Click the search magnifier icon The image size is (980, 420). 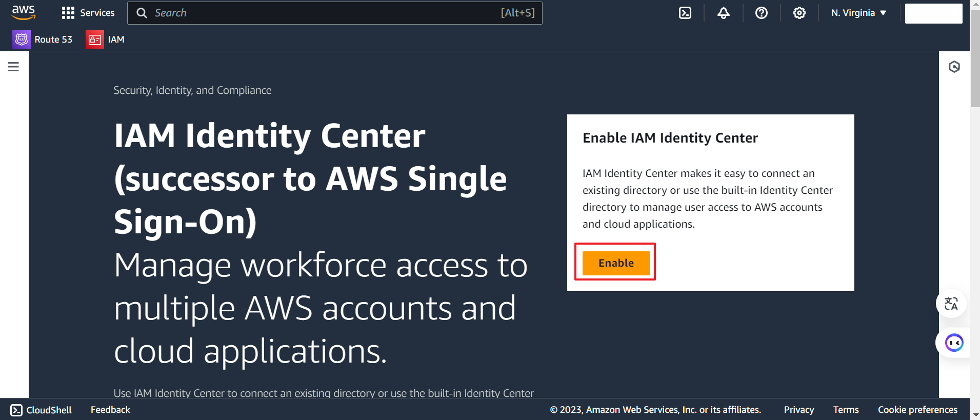pos(142,13)
